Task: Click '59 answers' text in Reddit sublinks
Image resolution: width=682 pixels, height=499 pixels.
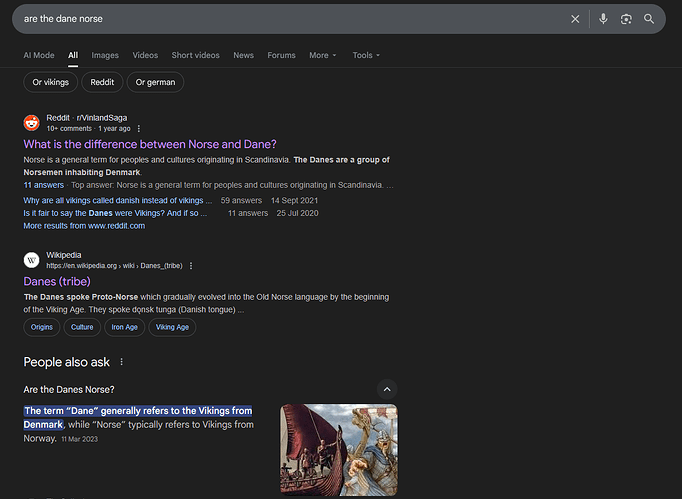Action: coord(241,201)
